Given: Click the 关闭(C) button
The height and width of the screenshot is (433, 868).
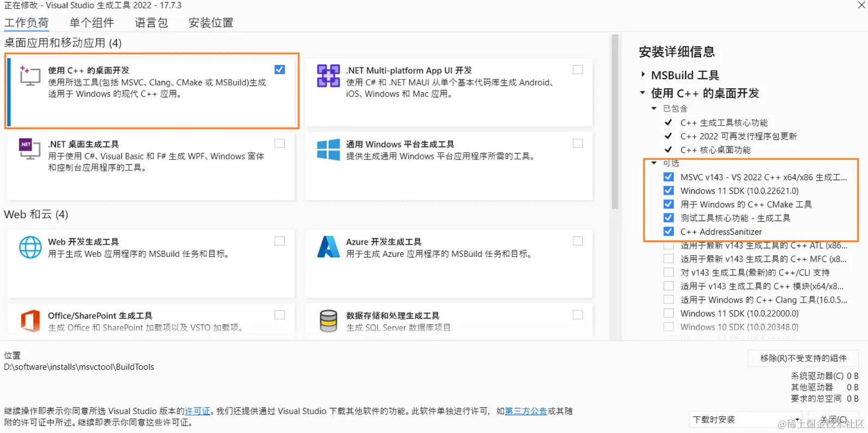Looking at the screenshot, I should click(834, 419).
